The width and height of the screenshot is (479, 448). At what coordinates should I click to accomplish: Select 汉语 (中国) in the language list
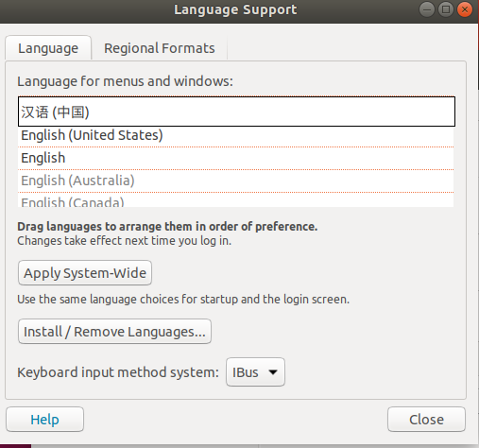point(236,112)
